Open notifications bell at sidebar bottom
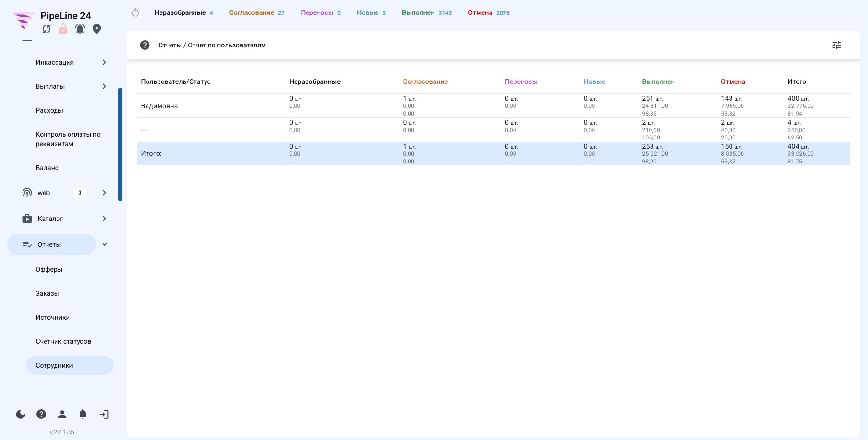This screenshot has height=440, width=868. (x=83, y=414)
